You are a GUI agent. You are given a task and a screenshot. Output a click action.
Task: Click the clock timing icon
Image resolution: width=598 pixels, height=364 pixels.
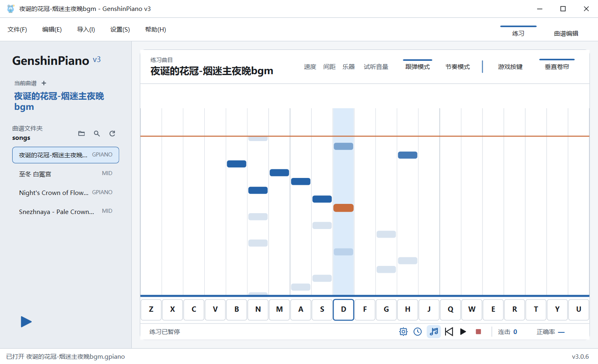418,332
